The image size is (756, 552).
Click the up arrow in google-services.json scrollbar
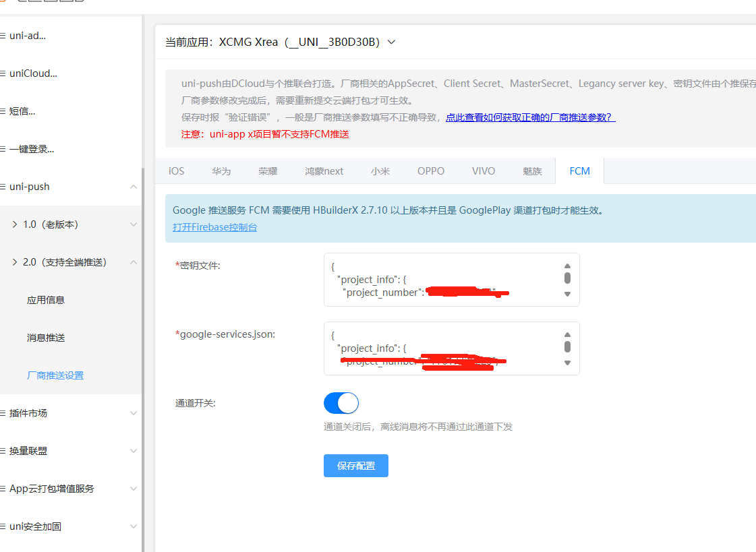(567, 335)
